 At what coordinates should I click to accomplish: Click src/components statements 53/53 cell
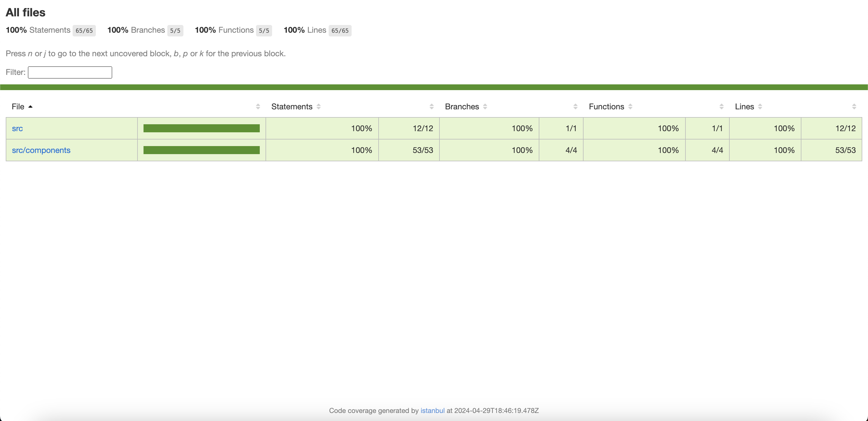coord(409,150)
